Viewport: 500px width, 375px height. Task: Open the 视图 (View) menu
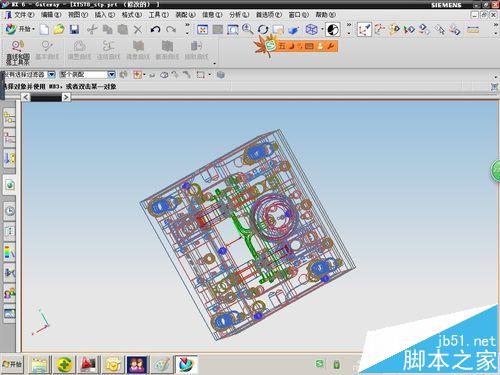[78, 15]
